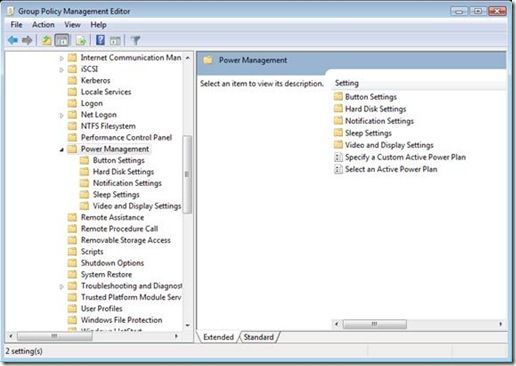516x366 pixels.
Task: Click tree pane horizontal scroll right arrow
Action: pos(176,336)
